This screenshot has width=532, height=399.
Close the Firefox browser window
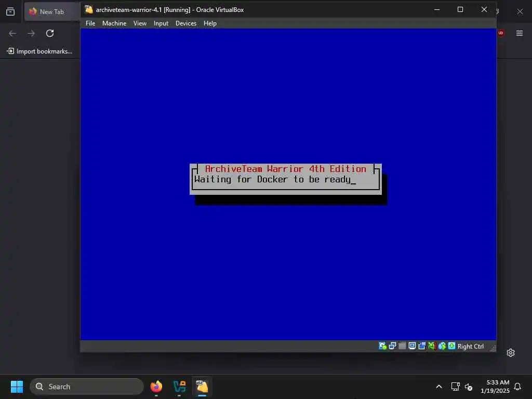520,11
